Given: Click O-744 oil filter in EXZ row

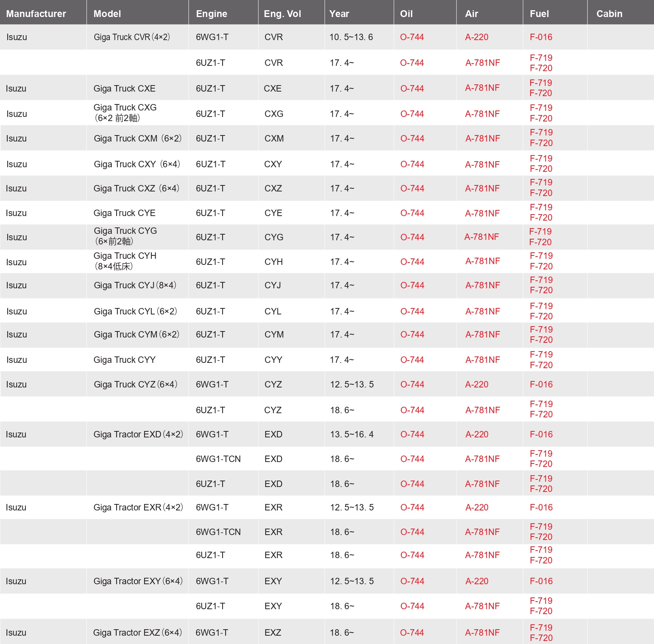Looking at the screenshot, I should pos(412,633).
